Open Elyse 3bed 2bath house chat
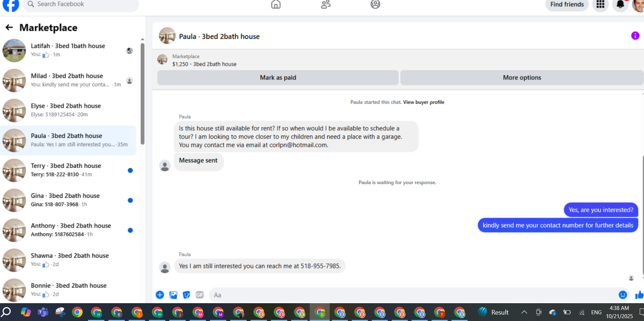This screenshot has height=321, width=644. 68,110
